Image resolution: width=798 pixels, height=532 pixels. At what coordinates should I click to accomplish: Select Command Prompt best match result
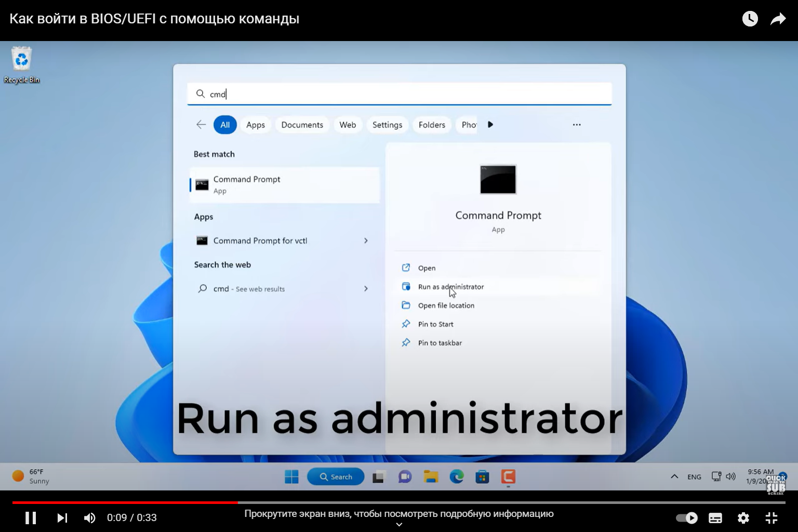[285, 184]
